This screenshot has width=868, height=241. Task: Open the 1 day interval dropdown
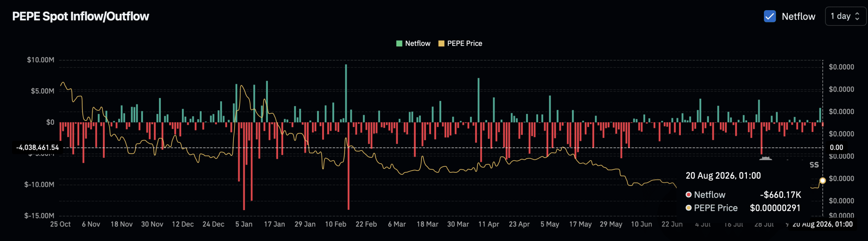(845, 16)
